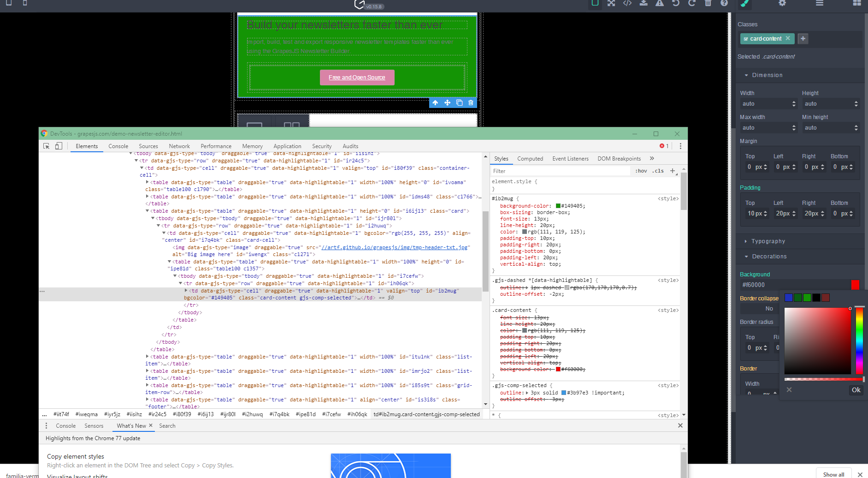This screenshot has width=868, height=478.
Task: Open the blocks grid panel
Action: pos(857,3)
